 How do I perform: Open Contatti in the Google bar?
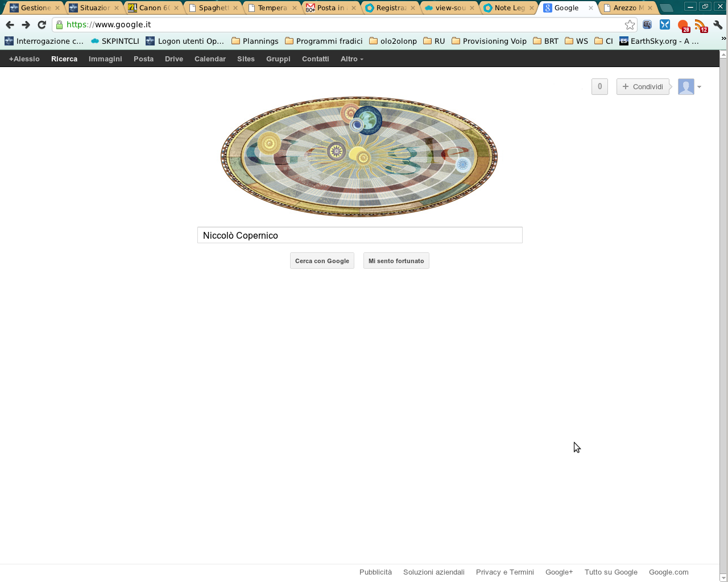click(316, 59)
